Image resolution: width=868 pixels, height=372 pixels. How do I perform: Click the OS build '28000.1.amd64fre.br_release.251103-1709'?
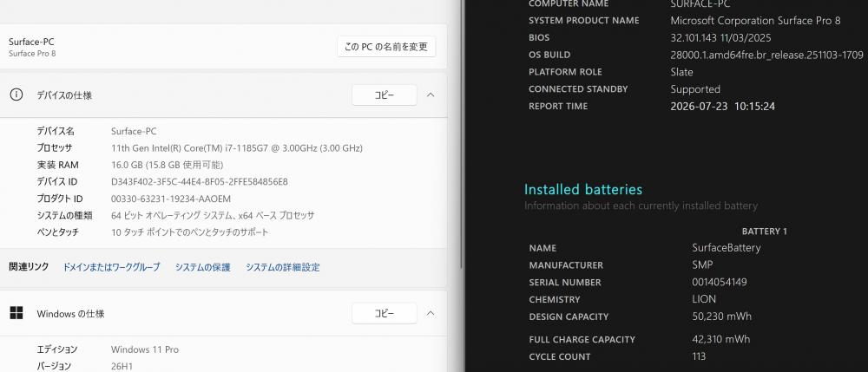click(767, 55)
